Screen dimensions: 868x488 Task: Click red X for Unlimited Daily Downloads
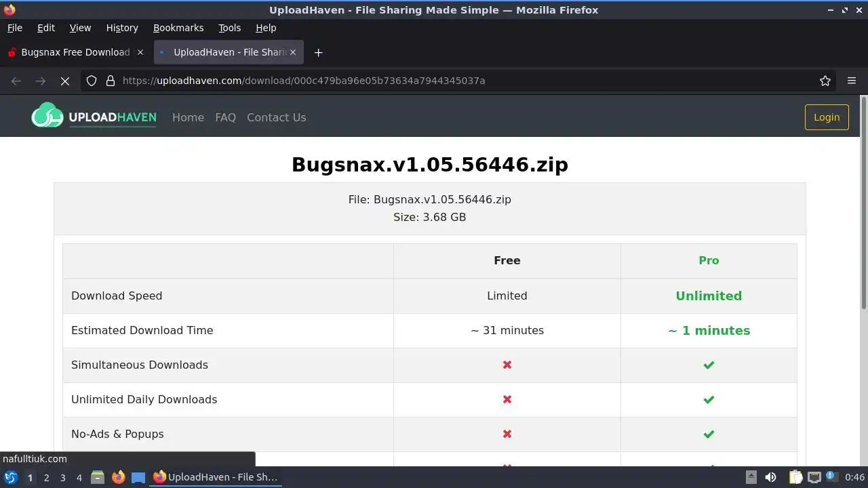click(507, 399)
